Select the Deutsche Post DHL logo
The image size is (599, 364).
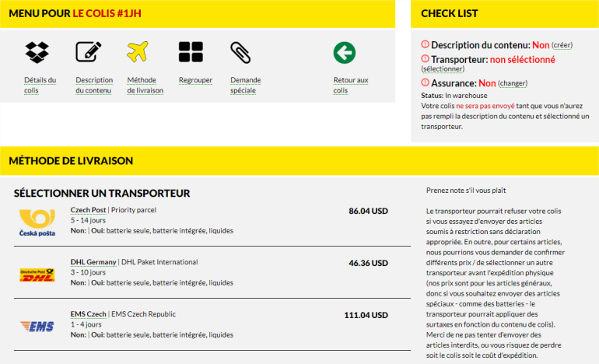pyautogui.click(x=37, y=275)
